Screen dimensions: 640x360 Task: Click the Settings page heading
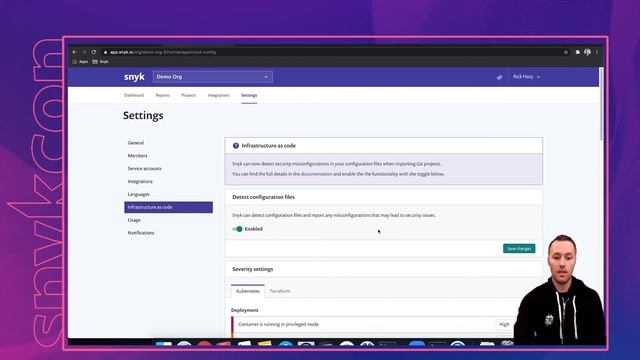click(x=143, y=116)
